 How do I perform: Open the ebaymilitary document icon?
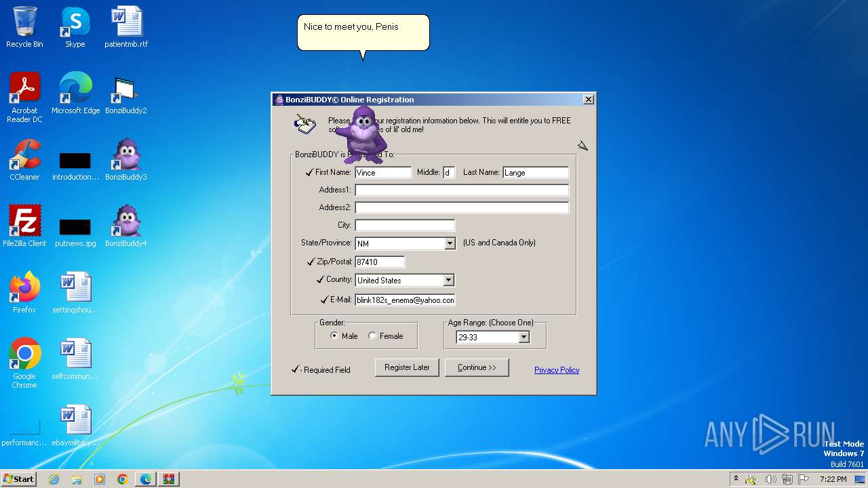tap(75, 426)
